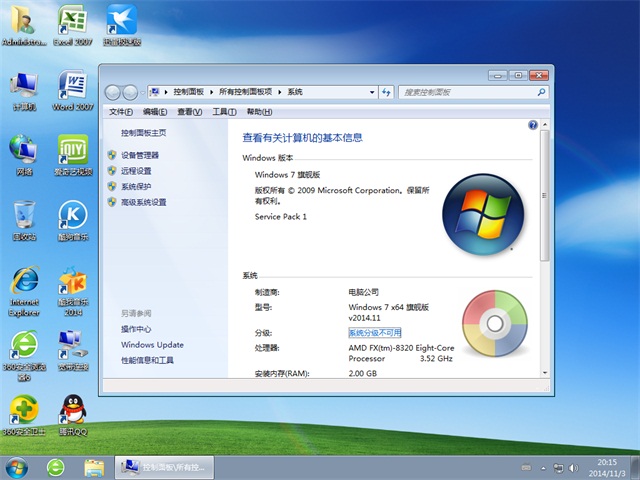Open the Word 2007 desktop icon

tap(71, 88)
